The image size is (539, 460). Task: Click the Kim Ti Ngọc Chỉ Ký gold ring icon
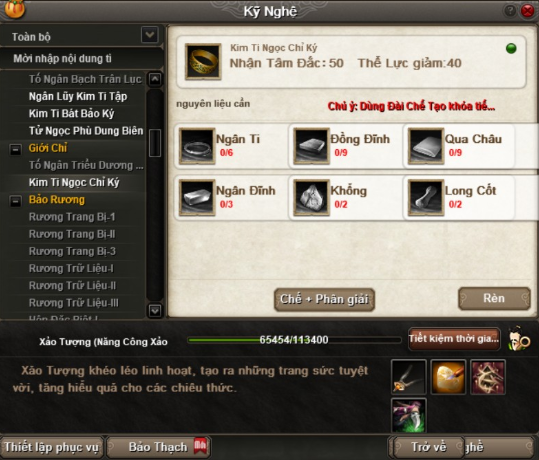pos(203,62)
